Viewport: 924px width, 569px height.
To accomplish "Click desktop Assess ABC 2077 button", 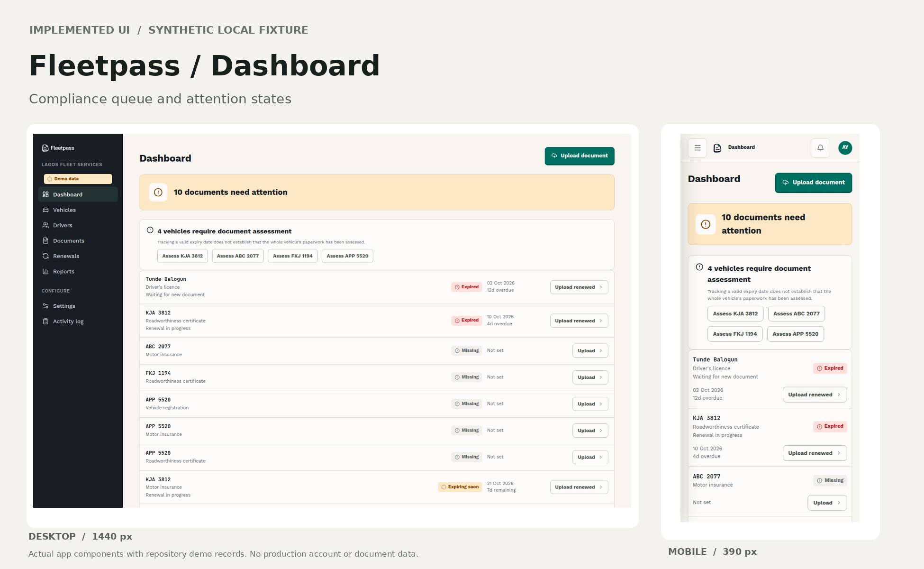I will (x=238, y=256).
